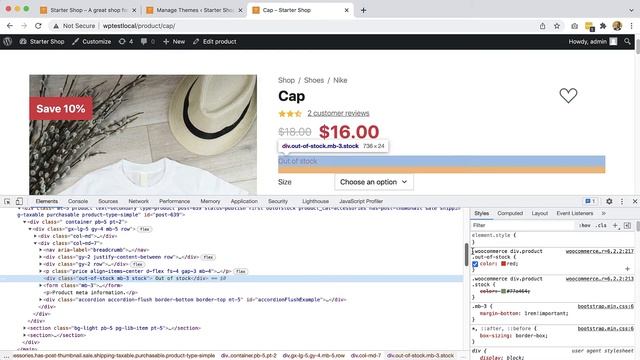
Task: Switch to the Network tab
Action: pos(139,201)
